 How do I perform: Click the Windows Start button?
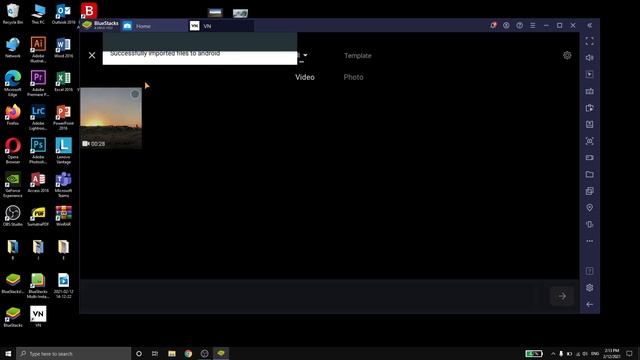click(x=8, y=353)
